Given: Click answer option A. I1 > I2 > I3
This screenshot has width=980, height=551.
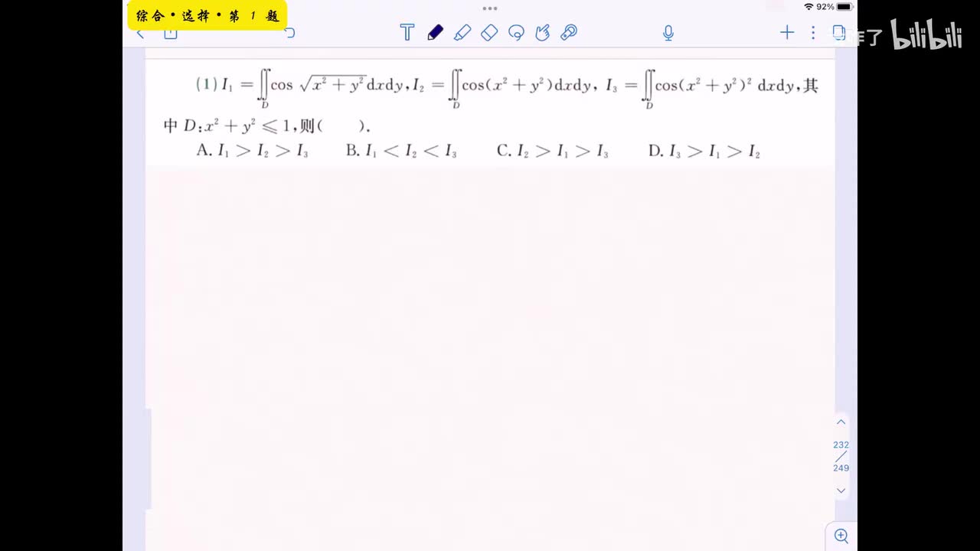Looking at the screenshot, I should click(253, 151).
